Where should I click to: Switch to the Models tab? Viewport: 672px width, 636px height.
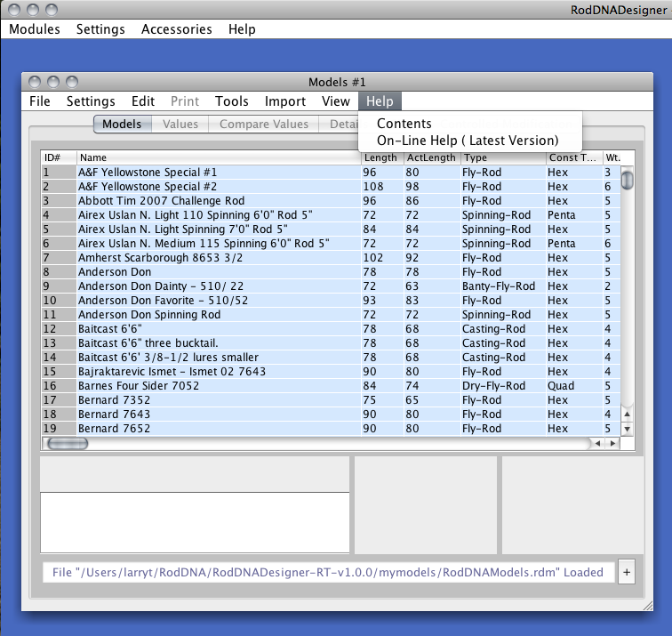(x=122, y=125)
